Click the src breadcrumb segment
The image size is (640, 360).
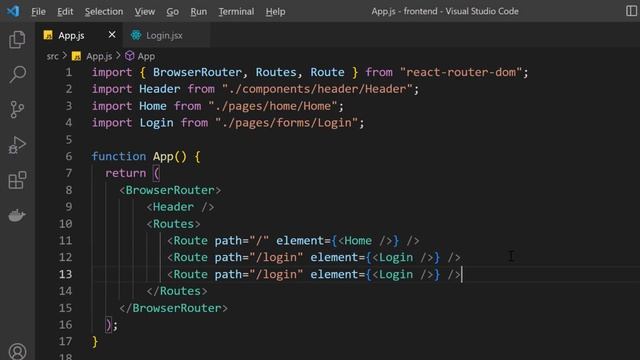click(52, 56)
